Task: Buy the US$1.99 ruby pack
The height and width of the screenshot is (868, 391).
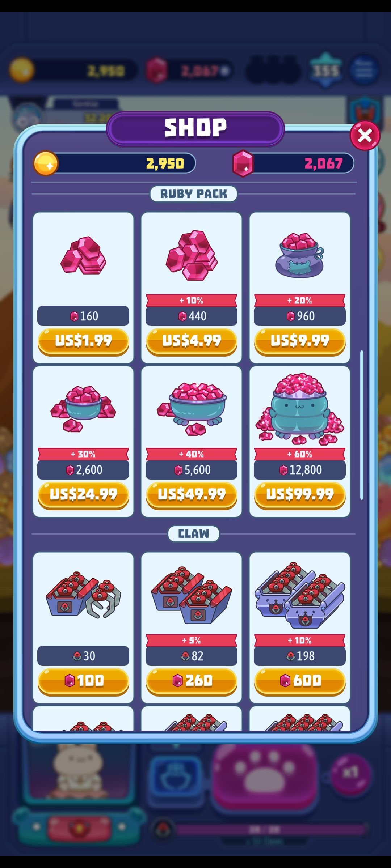Action: 83,341
